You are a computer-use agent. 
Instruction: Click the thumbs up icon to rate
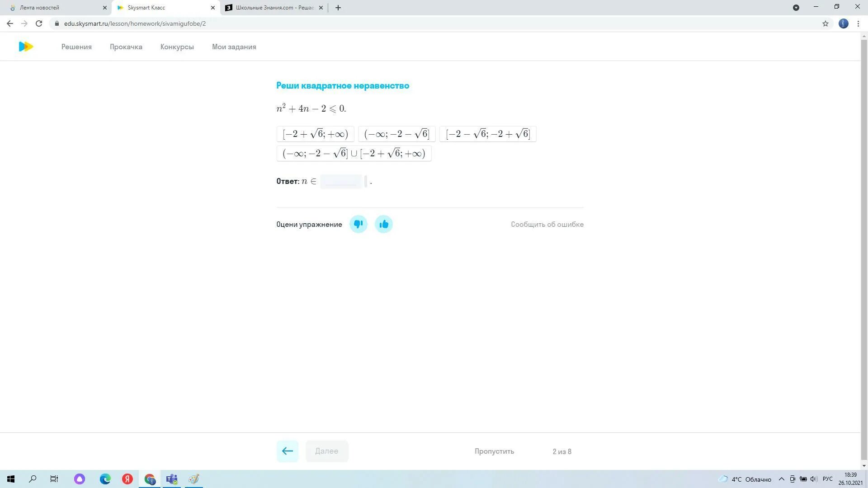click(383, 224)
